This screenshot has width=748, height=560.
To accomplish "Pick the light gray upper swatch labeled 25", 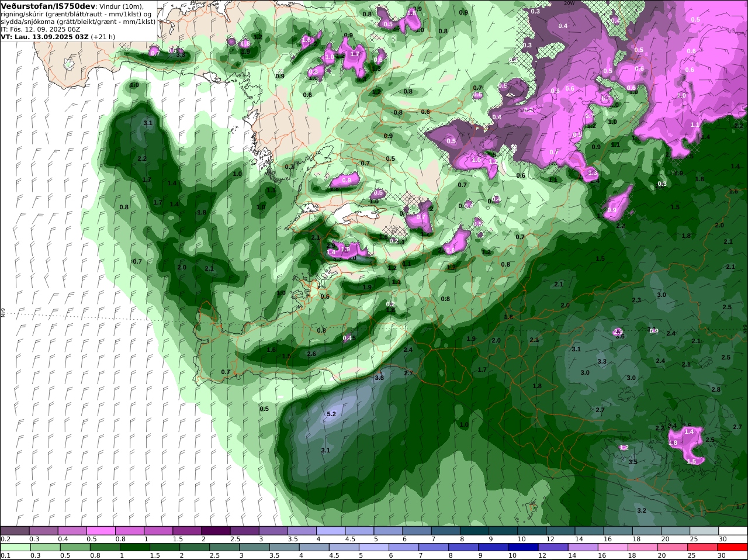I will pos(705,531).
